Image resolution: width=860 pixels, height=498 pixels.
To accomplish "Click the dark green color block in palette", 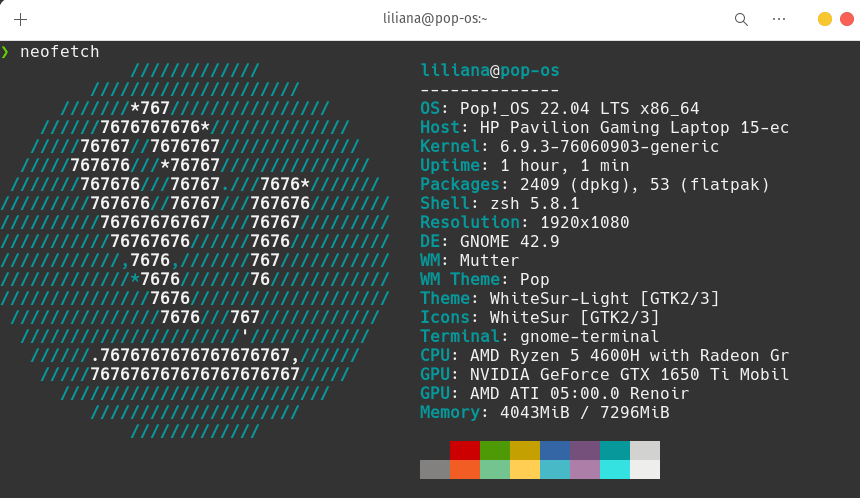I will click(495, 450).
